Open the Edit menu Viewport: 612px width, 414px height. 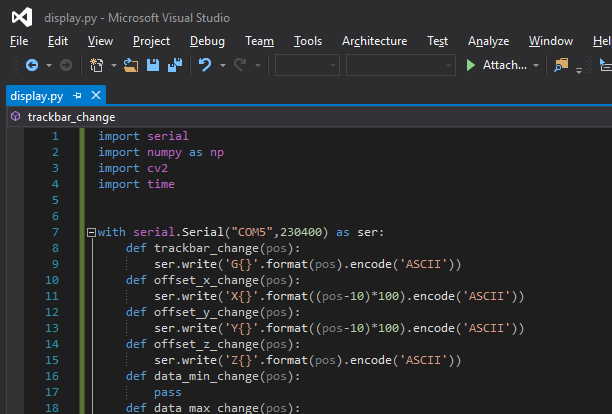pyautogui.click(x=58, y=41)
